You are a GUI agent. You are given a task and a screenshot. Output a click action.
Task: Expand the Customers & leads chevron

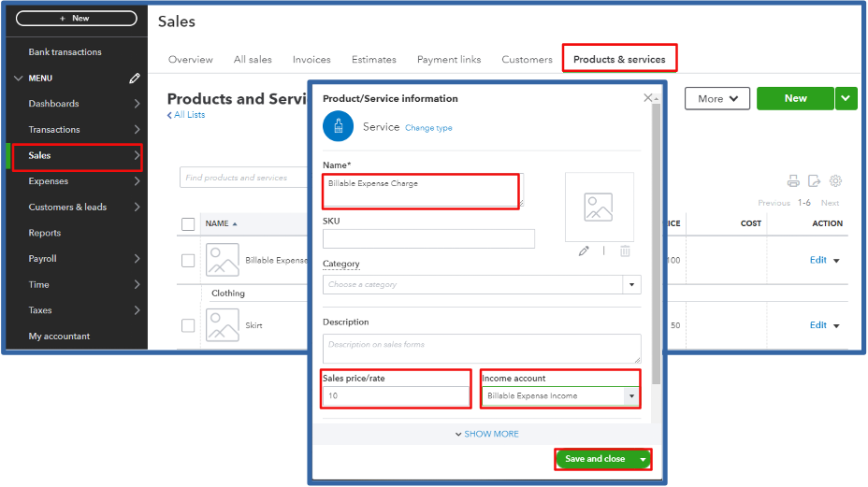[137, 207]
